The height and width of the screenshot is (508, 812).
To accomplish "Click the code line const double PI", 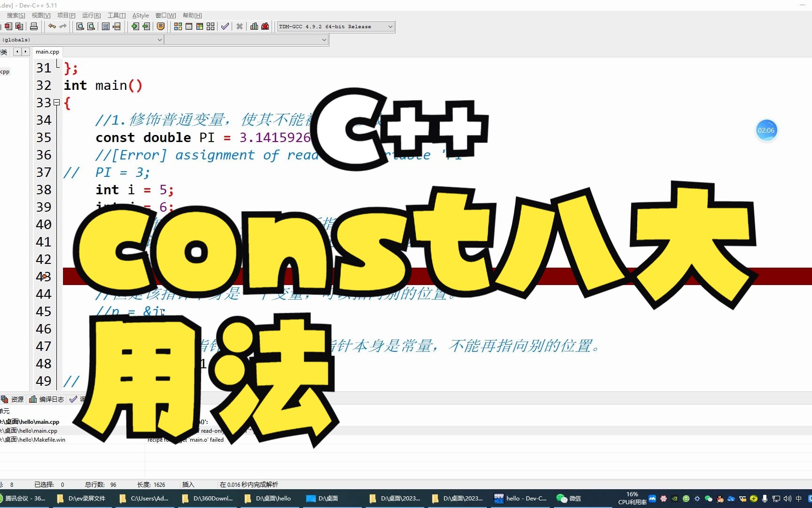I will pyautogui.click(x=203, y=137).
